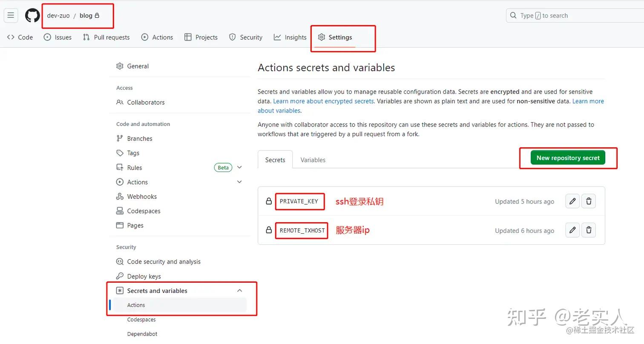The height and width of the screenshot is (344, 644).
Task: Delete the REMOTE_TXHOST secret trash icon
Action: pos(589,230)
